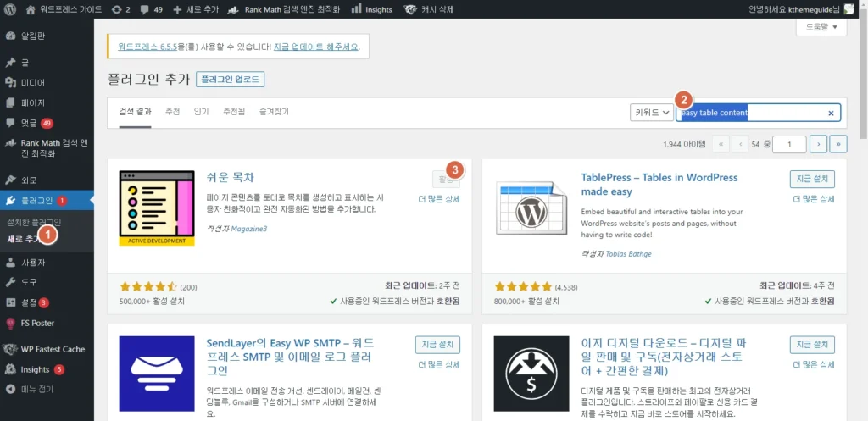The width and height of the screenshot is (868, 421).
Task: Click 쉬운 목차 plugin thumbnail
Action: tap(157, 208)
